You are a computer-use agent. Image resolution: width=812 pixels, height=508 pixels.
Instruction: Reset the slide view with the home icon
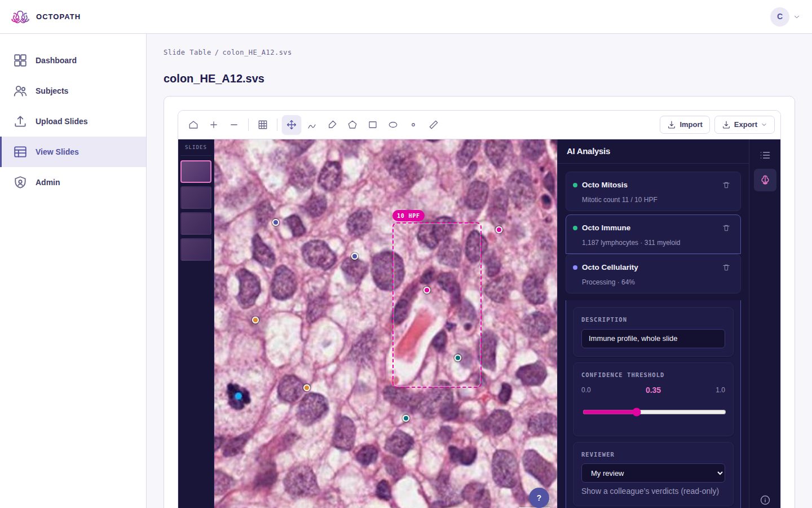pos(193,125)
